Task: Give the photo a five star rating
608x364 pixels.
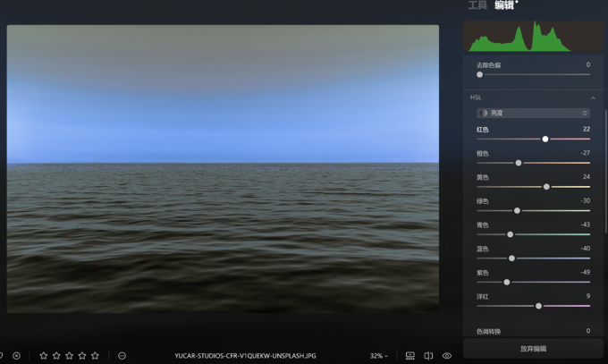Action: click(95, 356)
